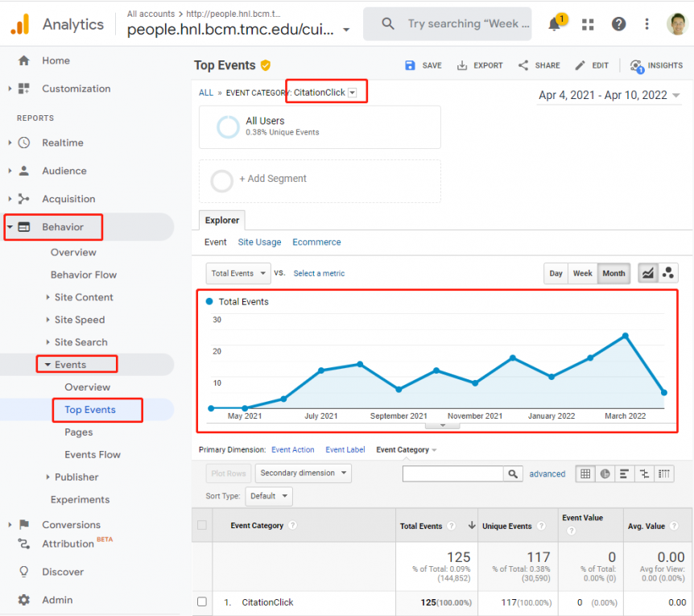Image resolution: width=694 pixels, height=616 pixels.
Task: Select all table rows checkbox
Action: (x=200, y=525)
